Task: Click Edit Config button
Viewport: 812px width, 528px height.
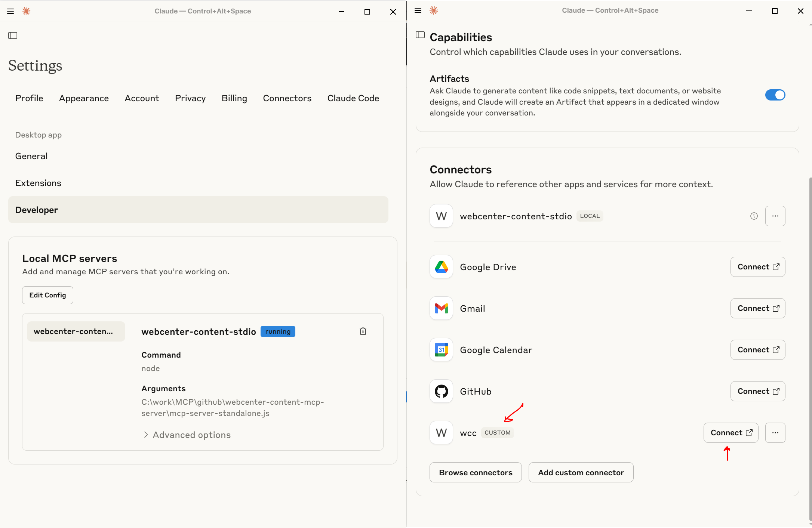Action: [x=47, y=295]
